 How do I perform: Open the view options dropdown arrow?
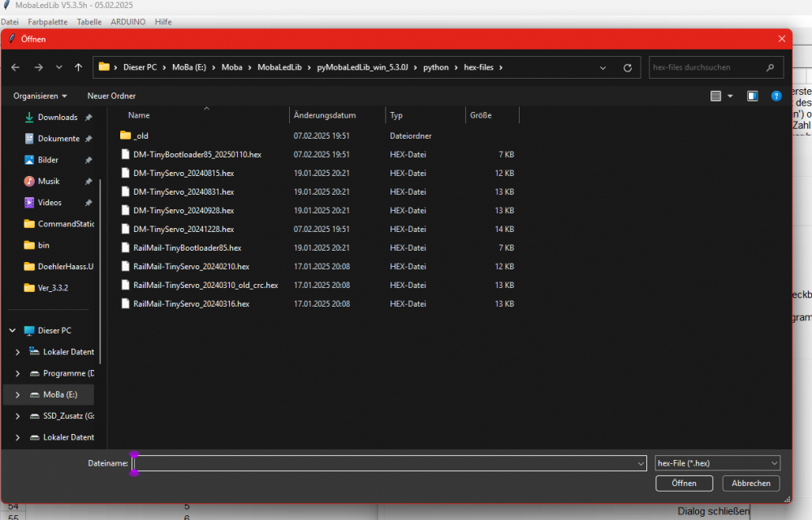point(730,97)
